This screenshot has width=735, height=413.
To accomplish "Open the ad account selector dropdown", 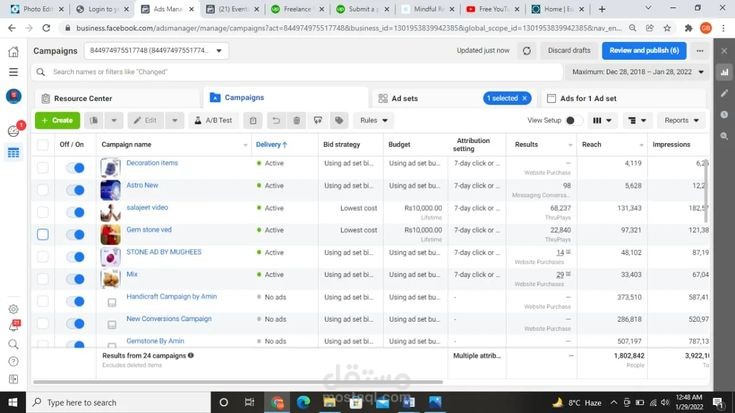I will (156, 51).
